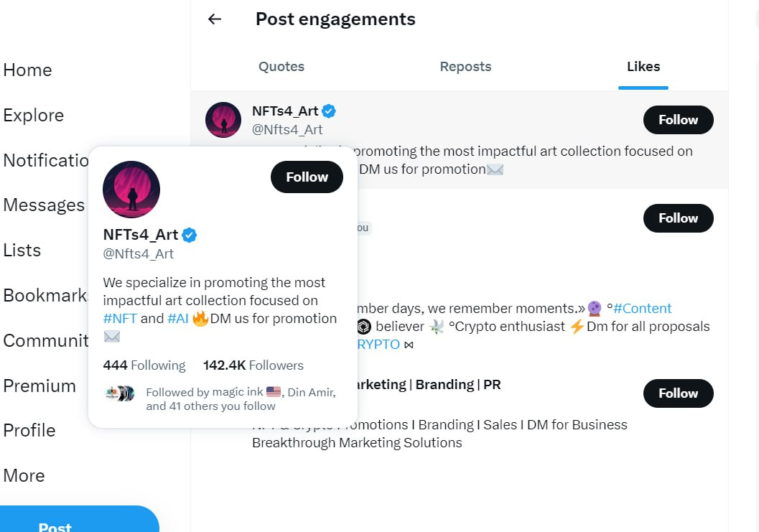This screenshot has height=532, width=759.
Task: Click mutual follower avatars in hover card
Action: [119, 393]
